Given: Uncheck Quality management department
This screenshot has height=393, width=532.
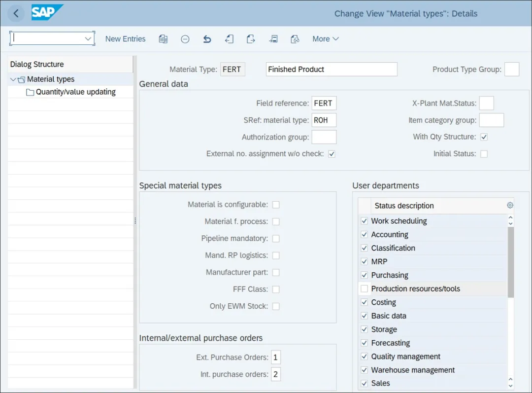Looking at the screenshot, I should (x=364, y=357).
